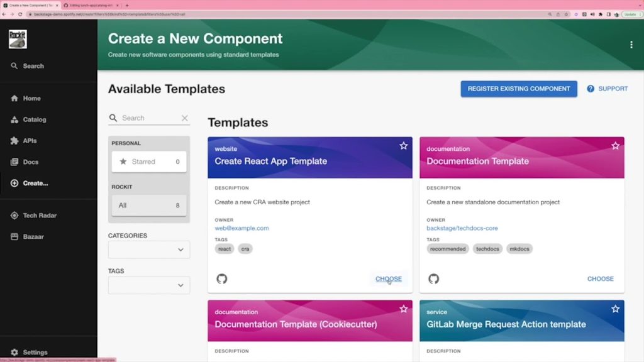The height and width of the screenshot is (362, 644).
Task: Click Register Existing Component button
Action: tap(519, 89)
